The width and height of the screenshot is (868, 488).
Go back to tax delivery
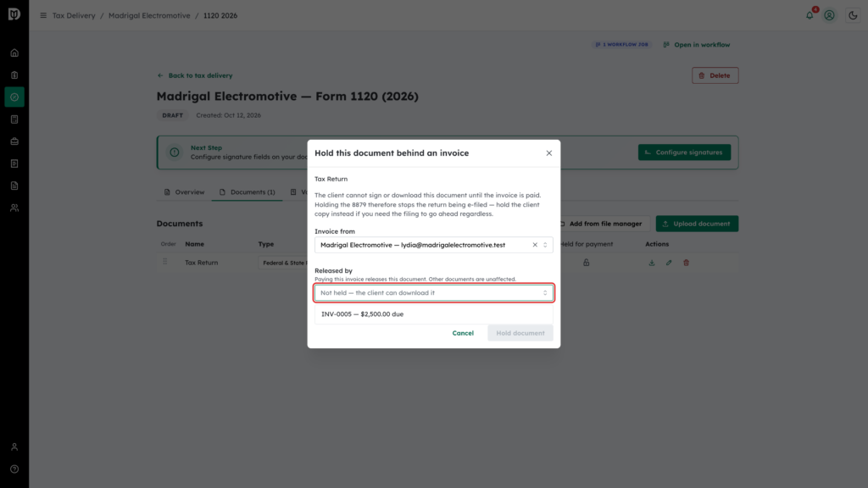coord(195,75)
